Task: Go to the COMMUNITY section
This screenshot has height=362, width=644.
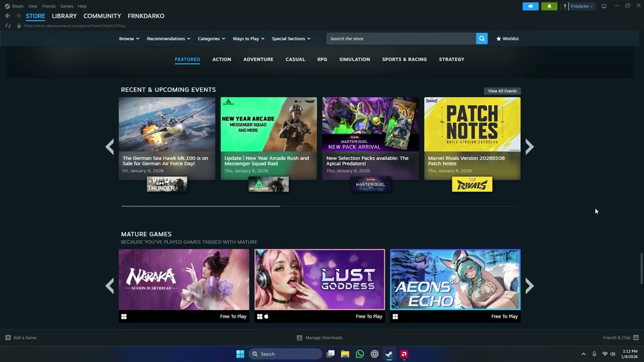Action: point(102,16)
